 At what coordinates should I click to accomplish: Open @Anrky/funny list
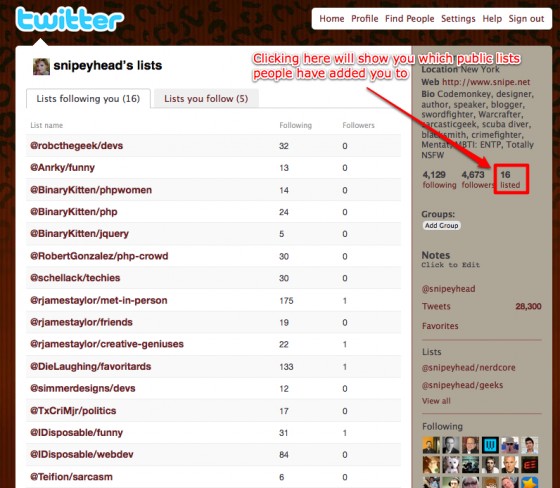tap(62, 168)
